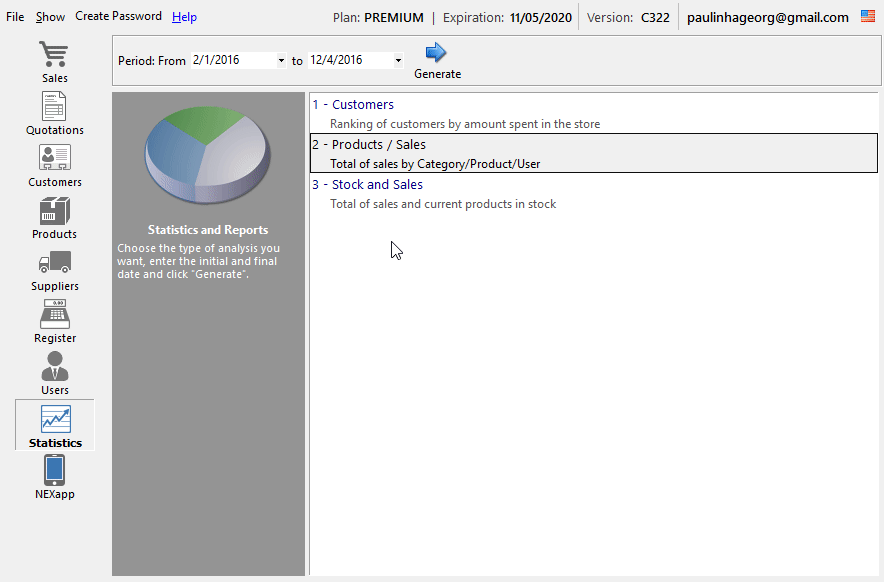Open the Sales shopping cart module

click(x=54, y=54)
